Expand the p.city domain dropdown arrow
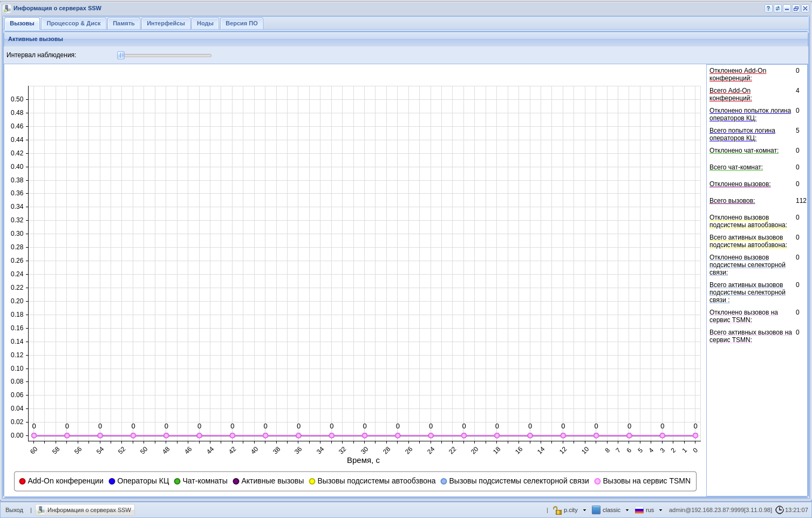 (584, 510)
